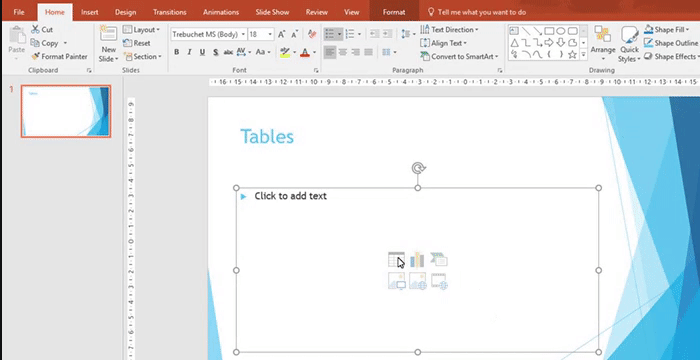The width and height of the screenshot is (700, 360).
Task: Toggle Italic formatting
Action: pyautogui.click(x=189, y=52)
